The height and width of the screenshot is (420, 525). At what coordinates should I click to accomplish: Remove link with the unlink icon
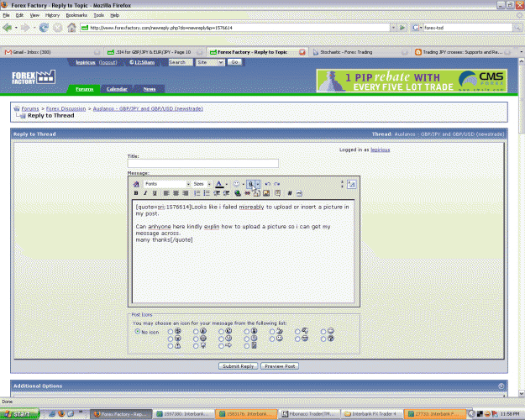tap(247, 193)
